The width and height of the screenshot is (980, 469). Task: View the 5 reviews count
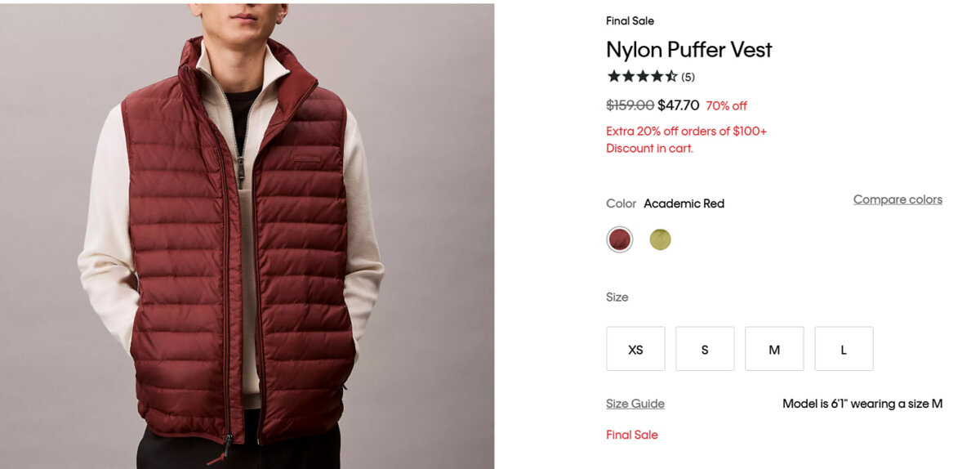tap(688, 78)
